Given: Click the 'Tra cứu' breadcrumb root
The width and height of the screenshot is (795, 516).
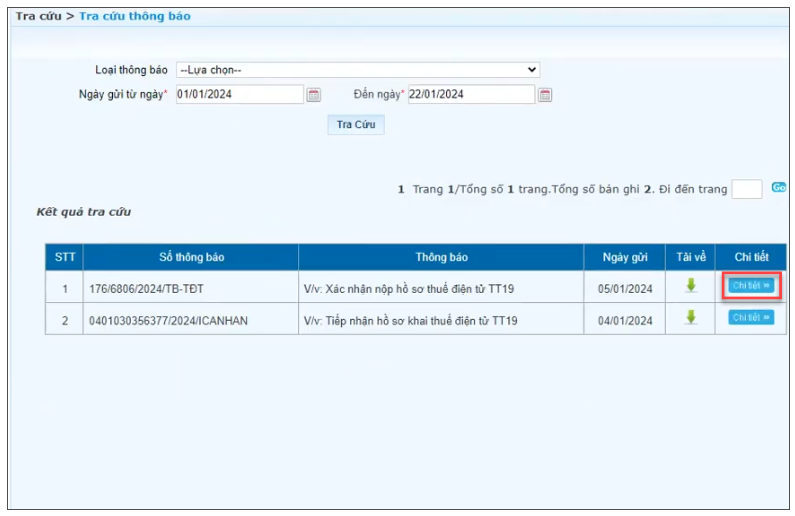Looking at the screenshot, I should (38, 16).
